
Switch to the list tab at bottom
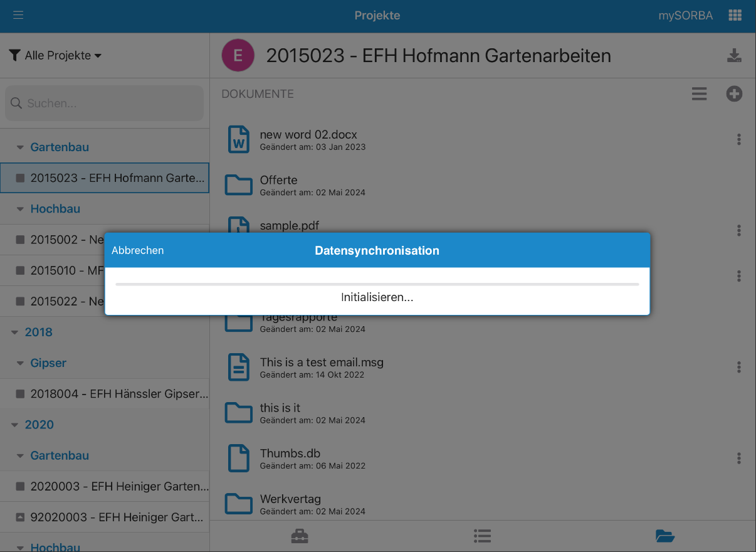pyautogui.click(x=482, y=536)
